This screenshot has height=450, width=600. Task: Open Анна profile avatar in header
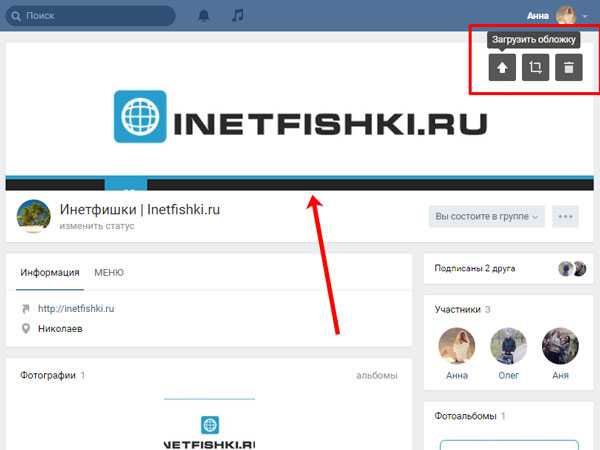point(566,16)
